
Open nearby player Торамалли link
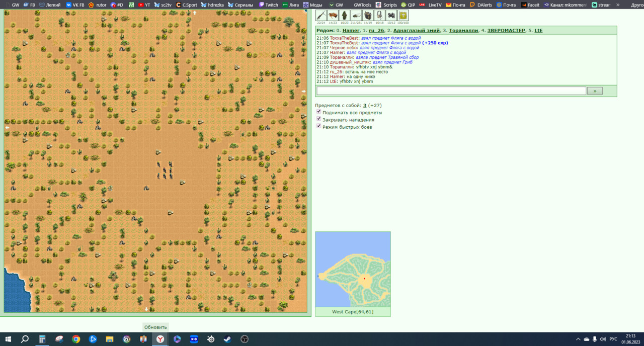coord(463,30)
